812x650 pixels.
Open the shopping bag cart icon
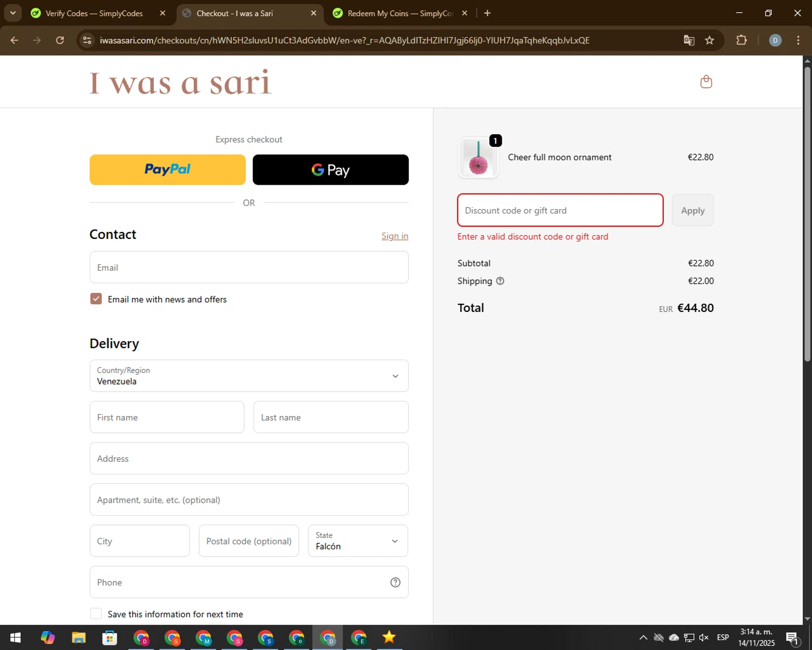pyautogui.click(x=706, y=82)
